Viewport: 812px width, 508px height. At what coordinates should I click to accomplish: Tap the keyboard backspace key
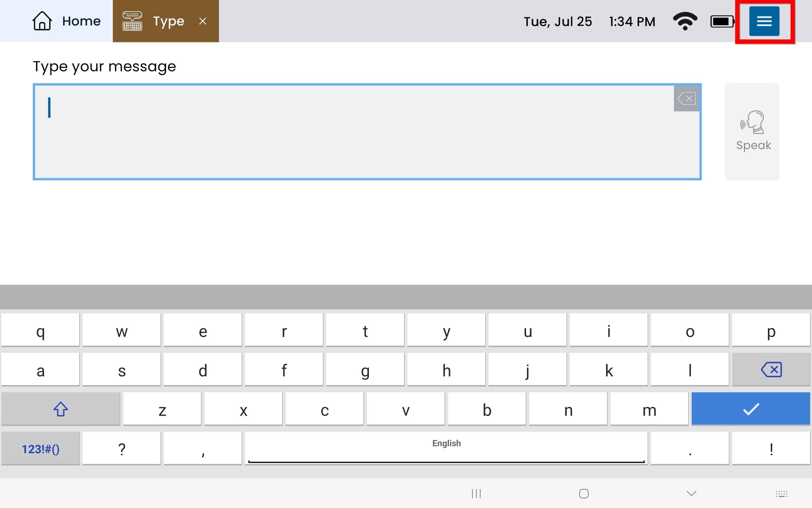click(x=771, y=370)
